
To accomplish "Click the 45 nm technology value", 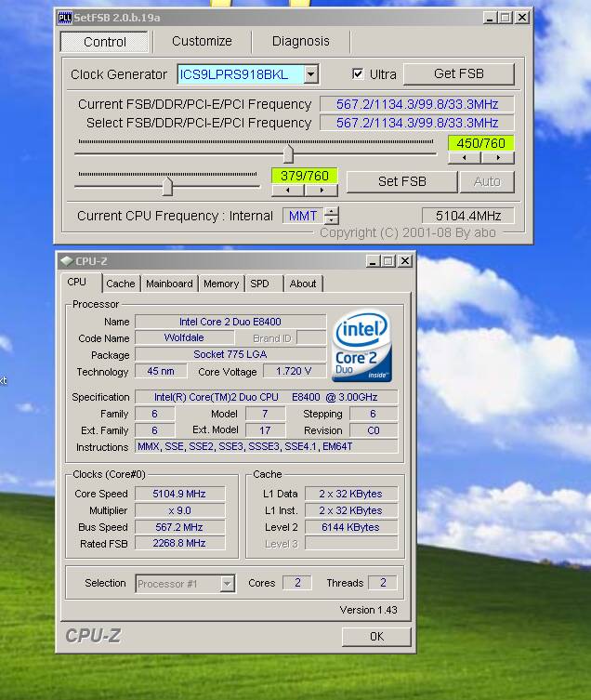I will coord(161,371).
